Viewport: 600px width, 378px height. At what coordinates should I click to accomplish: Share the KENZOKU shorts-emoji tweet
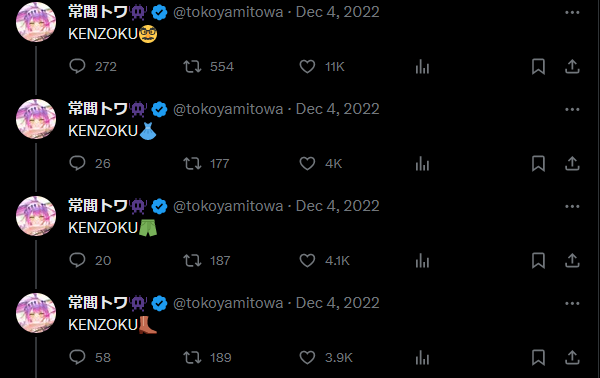(x=572, y=261)
